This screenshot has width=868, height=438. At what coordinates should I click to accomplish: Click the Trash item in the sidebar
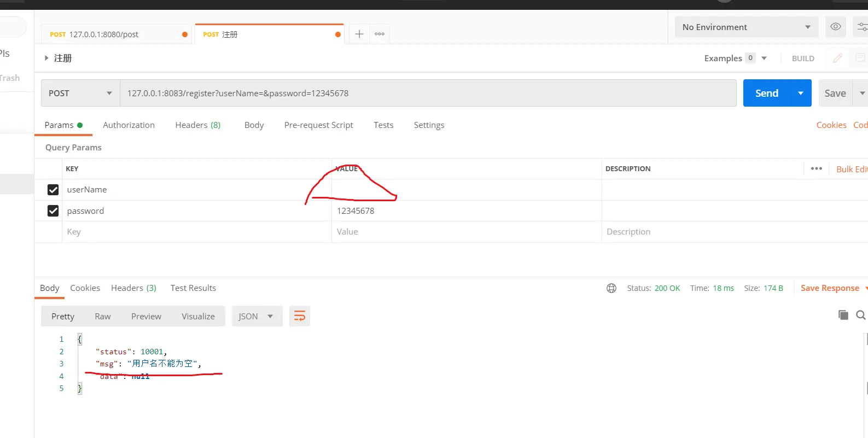9,78
